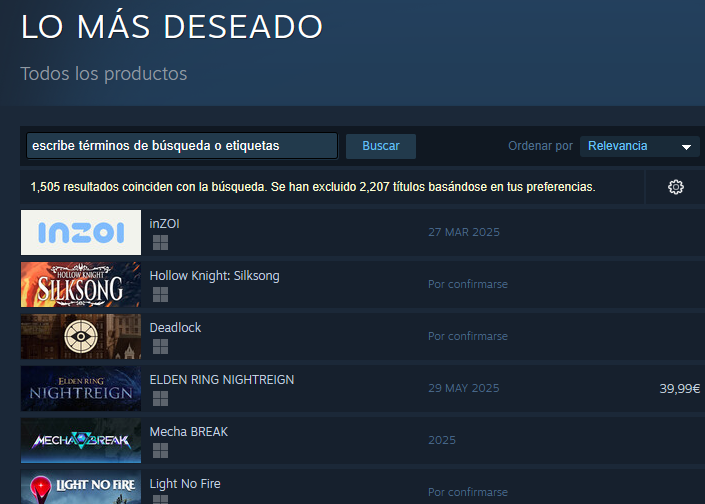
Task: Click the dropdown arrow beside Relevancia
Action: [x=686, y=147]
